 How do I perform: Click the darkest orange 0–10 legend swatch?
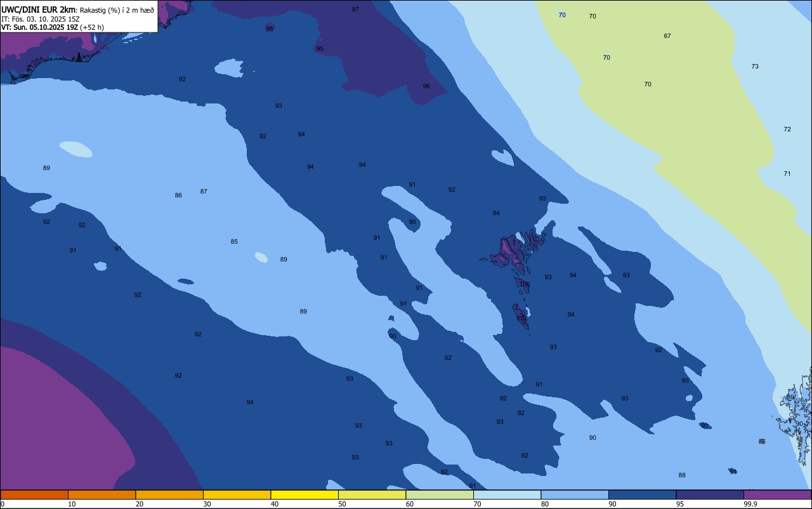(34, 494)
